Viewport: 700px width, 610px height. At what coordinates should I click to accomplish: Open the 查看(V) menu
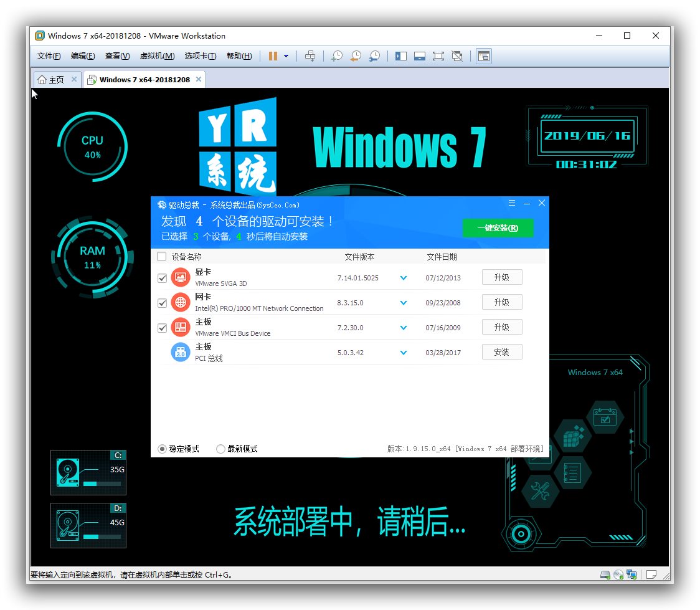click(x=118, y=56)
